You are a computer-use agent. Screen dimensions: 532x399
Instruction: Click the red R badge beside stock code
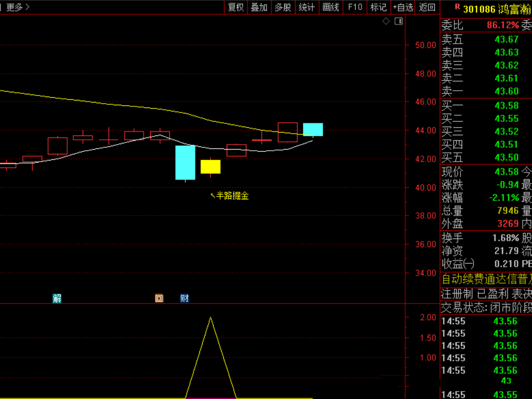point(457,8)
